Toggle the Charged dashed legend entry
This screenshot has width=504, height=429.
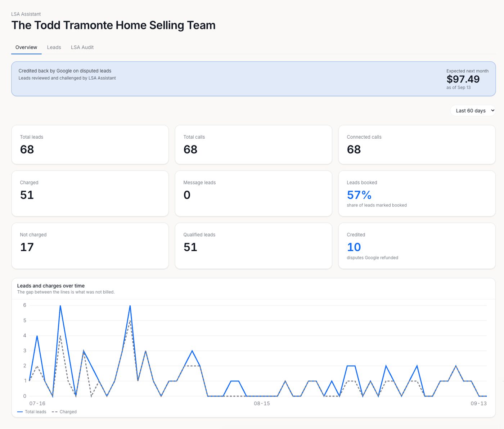pos(64,412)
